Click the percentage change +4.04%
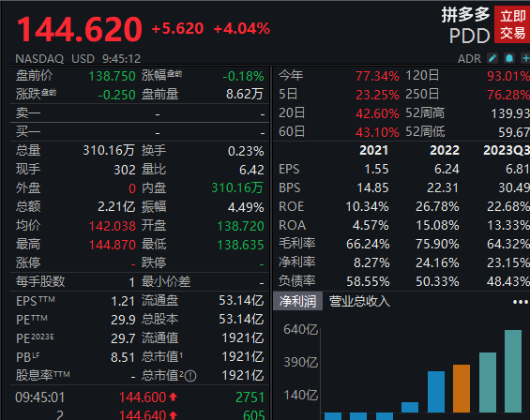 click(x=242, y=29)
